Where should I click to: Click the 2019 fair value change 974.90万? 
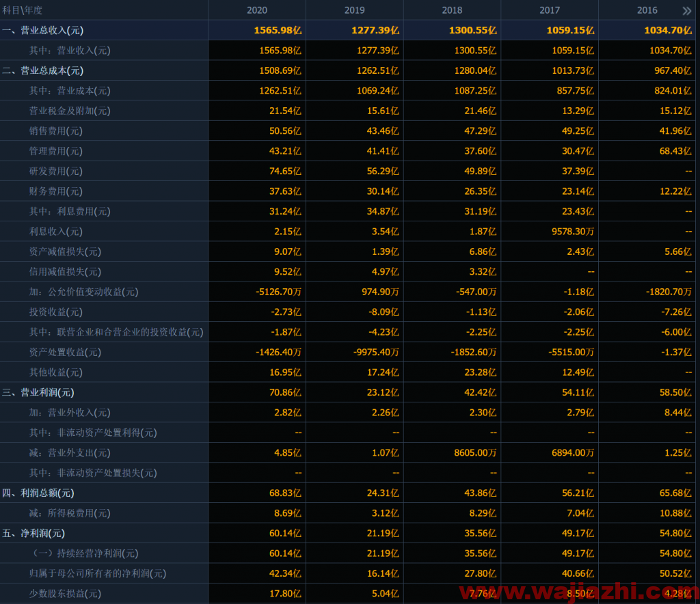(380, 292)
